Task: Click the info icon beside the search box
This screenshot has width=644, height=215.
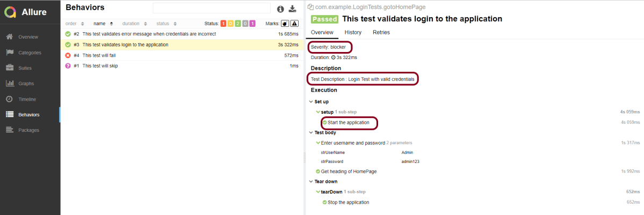Action: click(x=280, y=9)
